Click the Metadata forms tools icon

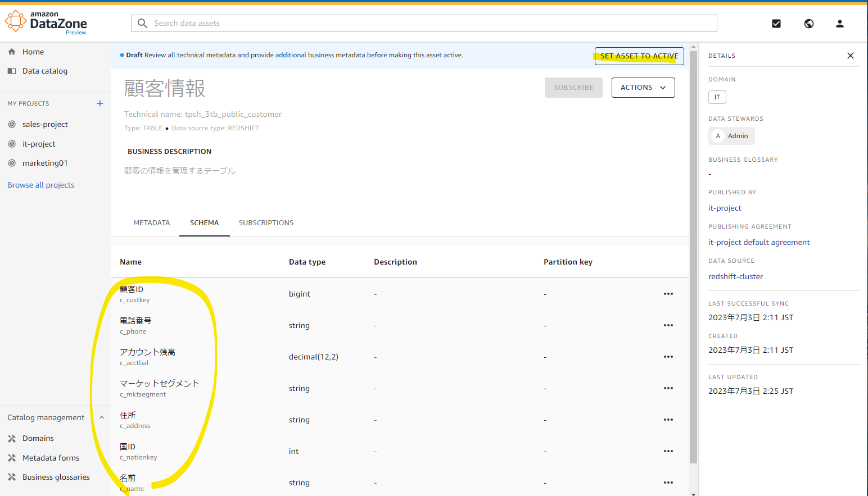[x=12, y=458]
